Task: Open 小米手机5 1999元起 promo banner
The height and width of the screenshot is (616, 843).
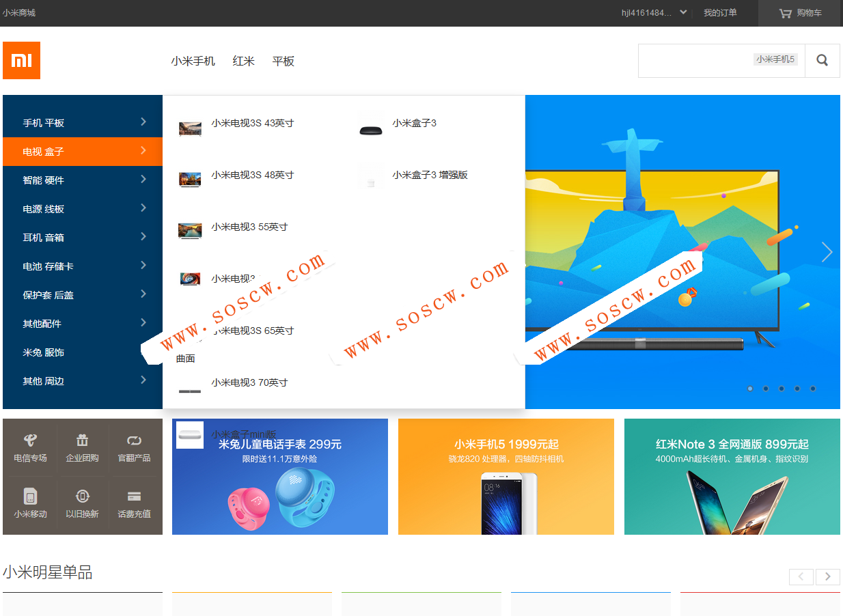Action: 506,477
